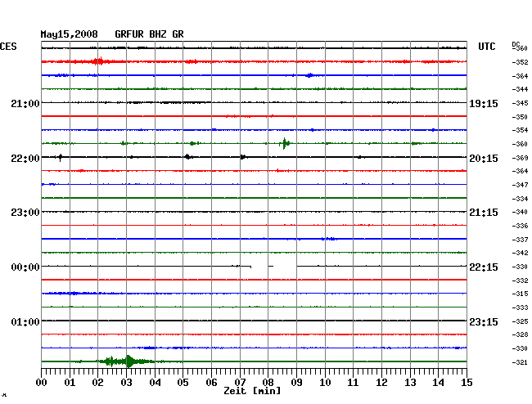Click the DC offset value -345
This screenshot has height=404, width=532.
point(520,103)
